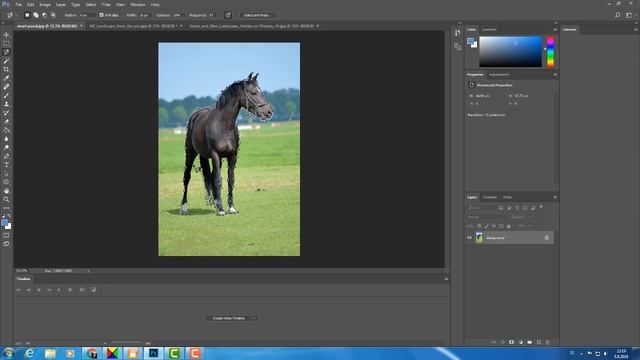Select the Crop tool
This screenshot has height=360, width=640.
(6, 69)
